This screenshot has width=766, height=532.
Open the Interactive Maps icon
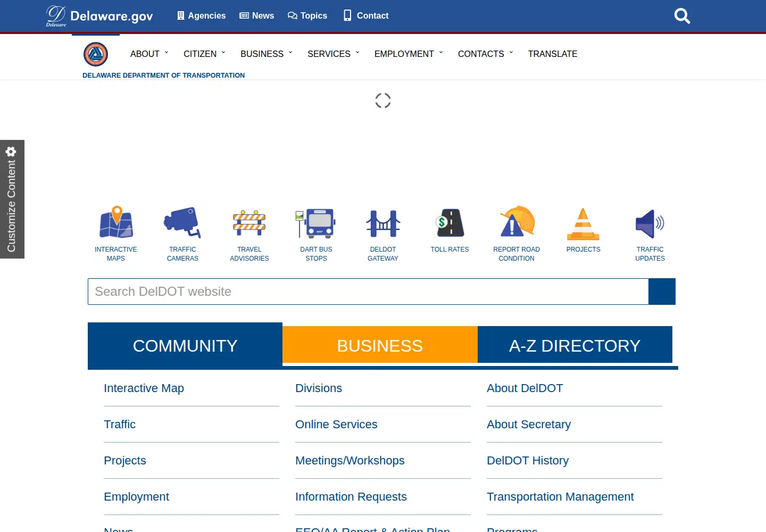(116, 222)
